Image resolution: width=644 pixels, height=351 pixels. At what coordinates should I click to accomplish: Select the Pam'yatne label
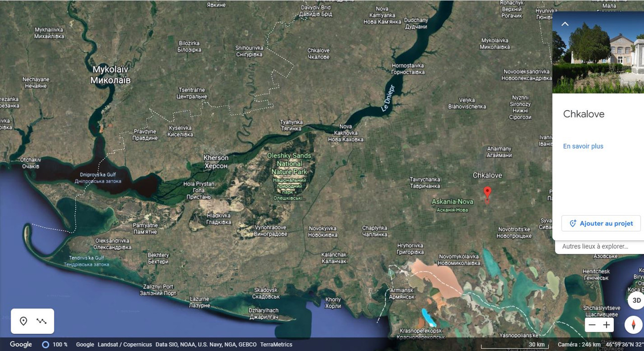tap(145, 228)
